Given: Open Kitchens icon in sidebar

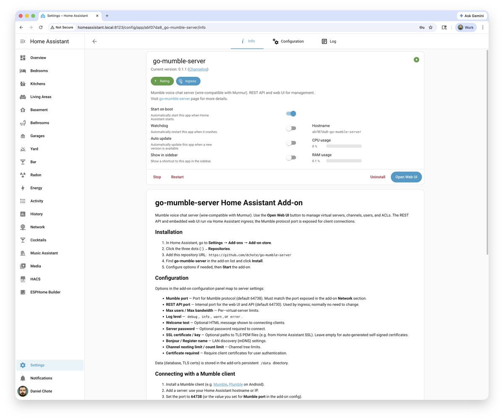Looking at the screenshot, I should click(23, 83).
